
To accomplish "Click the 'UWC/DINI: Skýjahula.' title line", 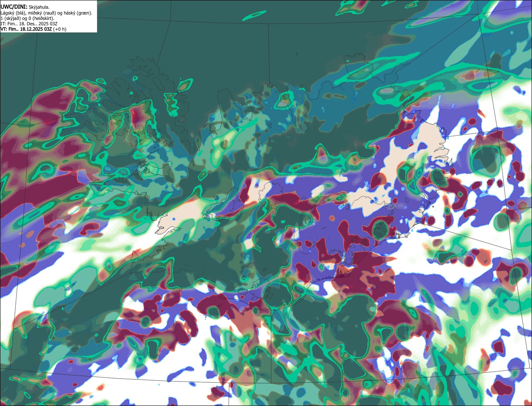I will [x=25, y=7].
